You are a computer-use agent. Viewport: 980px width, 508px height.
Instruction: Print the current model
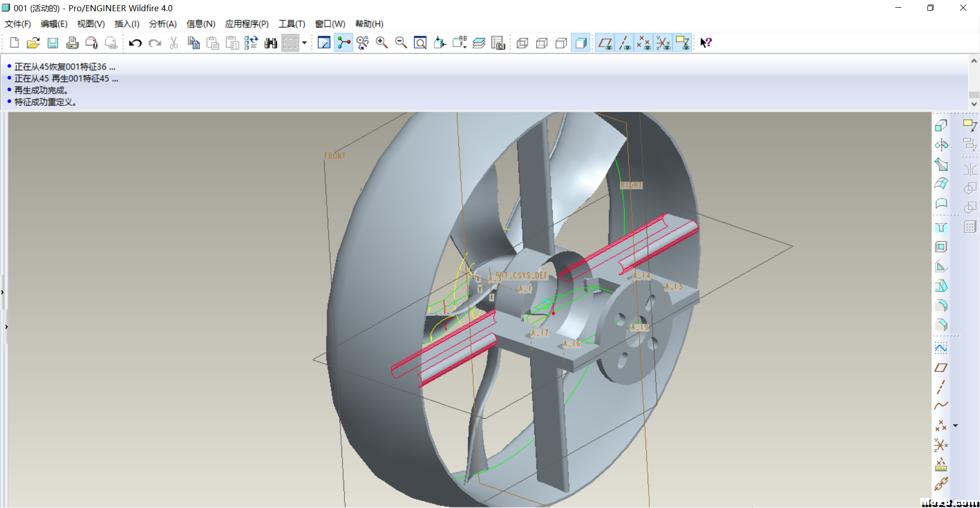pyautogui.click(x=72, y=43)
